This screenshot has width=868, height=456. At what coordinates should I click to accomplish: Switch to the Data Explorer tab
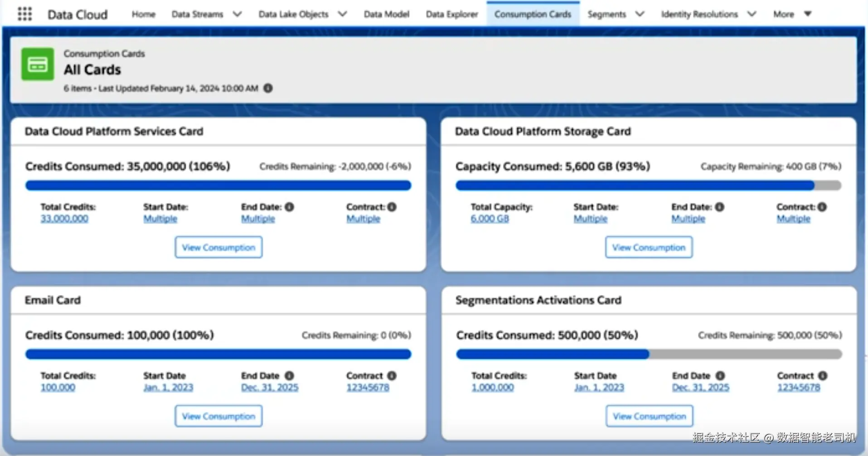(452, 15)
